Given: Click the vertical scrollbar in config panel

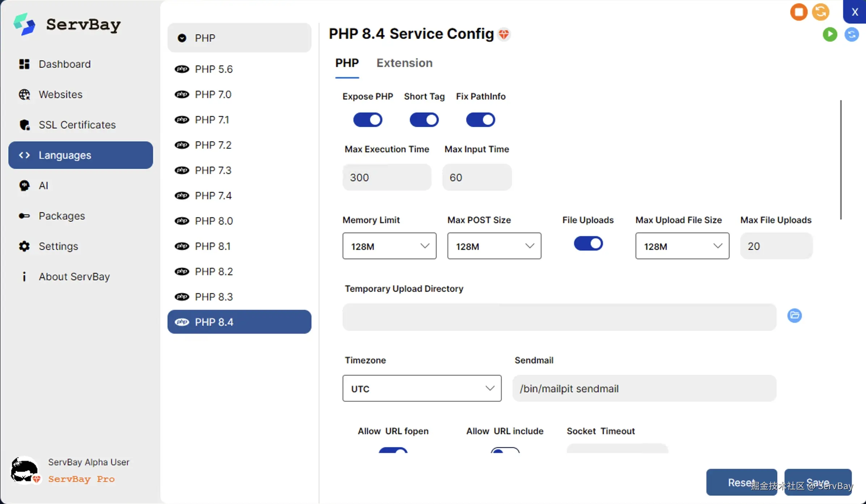Looking at the screenshot, I should (841, 159).
